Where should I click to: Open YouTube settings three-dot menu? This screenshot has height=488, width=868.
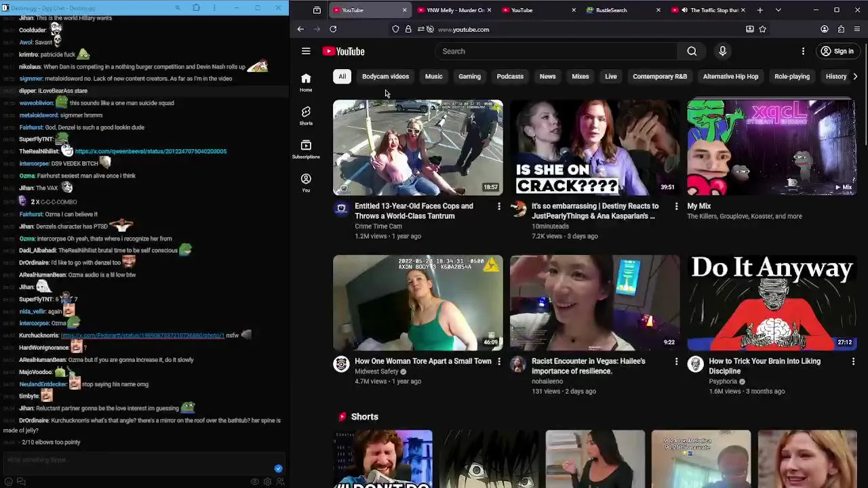803,52
